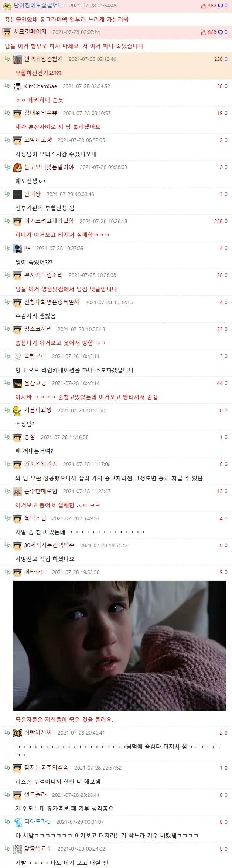232x868 pixels.
Task: Click the 220 upvote count on 인력거왕김첨지's reply
Action: click(218, 59)
